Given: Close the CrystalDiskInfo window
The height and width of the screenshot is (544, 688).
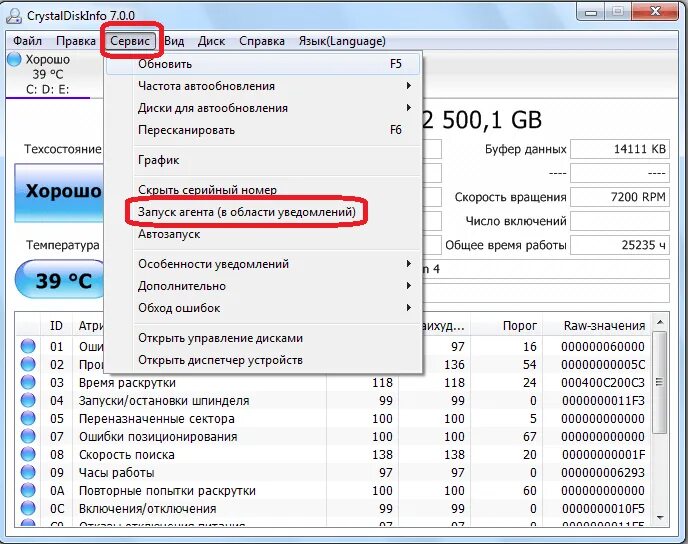Looking at the screenshot, I should coord(656,11).
